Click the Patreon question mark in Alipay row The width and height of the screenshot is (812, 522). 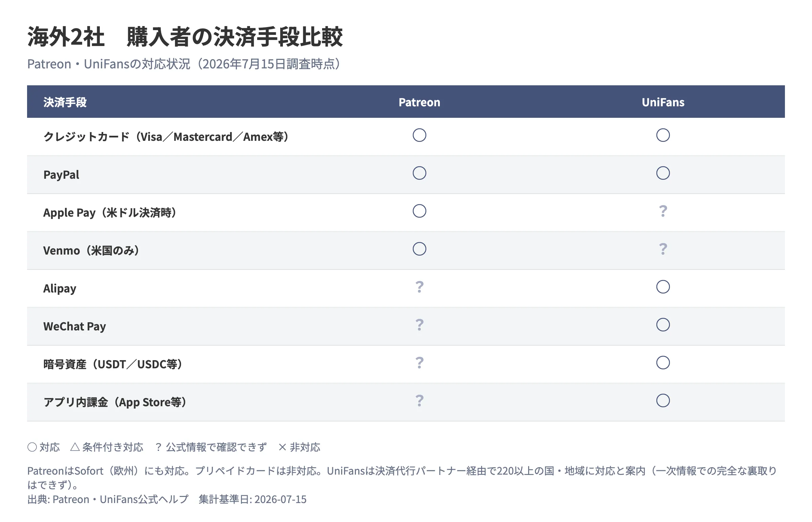[420, 287]
